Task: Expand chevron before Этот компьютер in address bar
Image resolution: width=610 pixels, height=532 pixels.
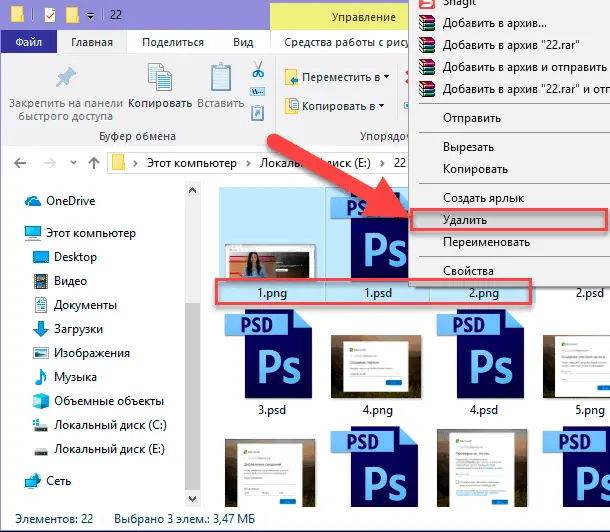Action: pos(135,163)
